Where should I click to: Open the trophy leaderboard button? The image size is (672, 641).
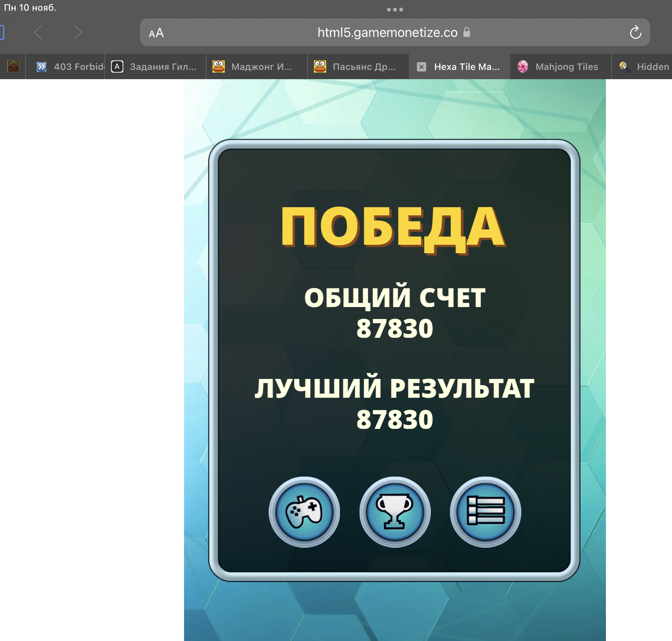(395, 512)
